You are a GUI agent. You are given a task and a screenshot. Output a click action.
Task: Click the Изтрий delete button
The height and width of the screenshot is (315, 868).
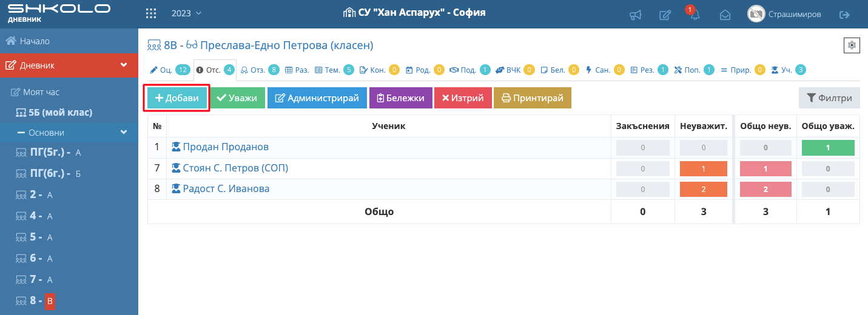tap(463, 98)
